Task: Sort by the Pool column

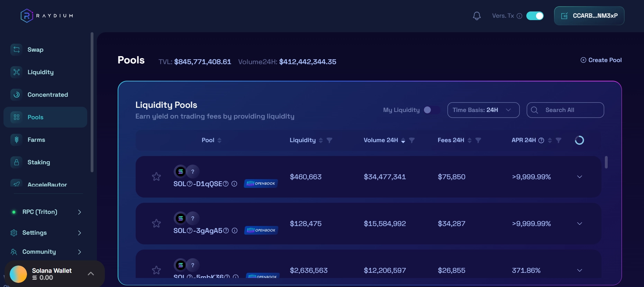Action: click(219, 140)
